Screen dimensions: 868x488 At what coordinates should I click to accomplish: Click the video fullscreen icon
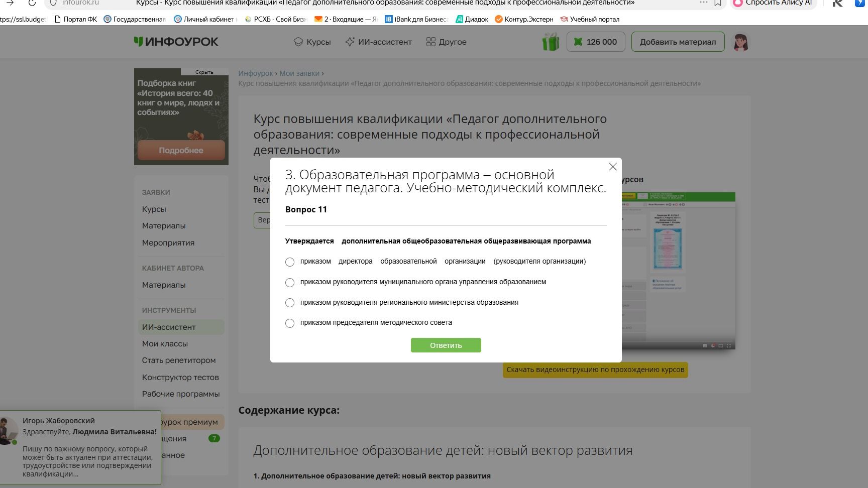point(729,345)
